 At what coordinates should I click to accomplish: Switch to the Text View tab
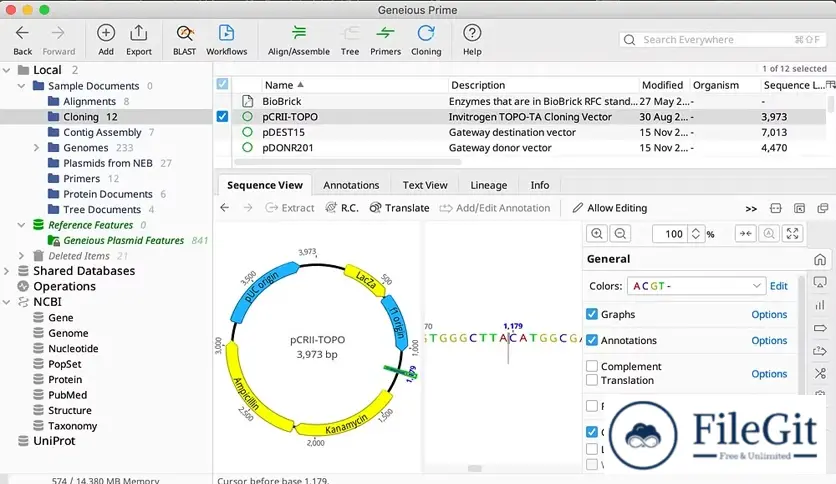point(425,185)
